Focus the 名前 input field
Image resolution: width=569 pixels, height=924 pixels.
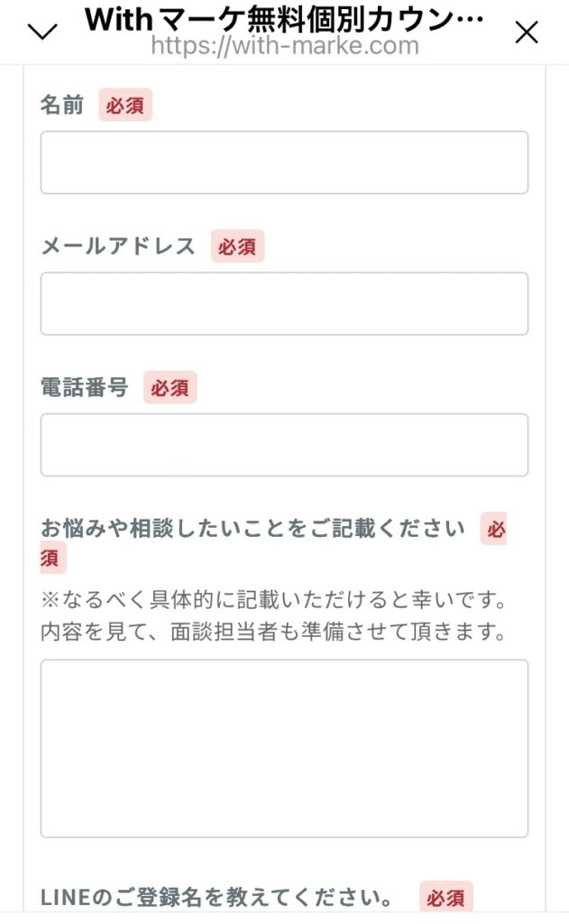pos(284,162)
